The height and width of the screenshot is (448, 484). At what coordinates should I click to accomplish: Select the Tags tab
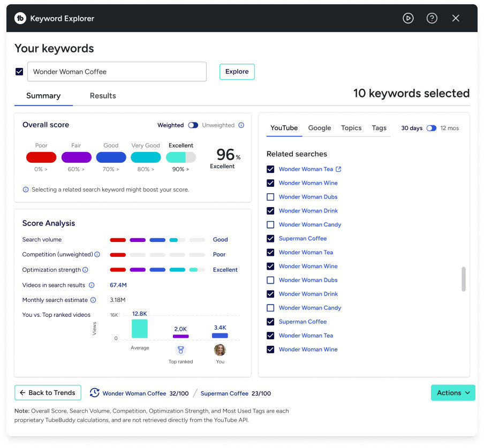click(x=379, y=128)
